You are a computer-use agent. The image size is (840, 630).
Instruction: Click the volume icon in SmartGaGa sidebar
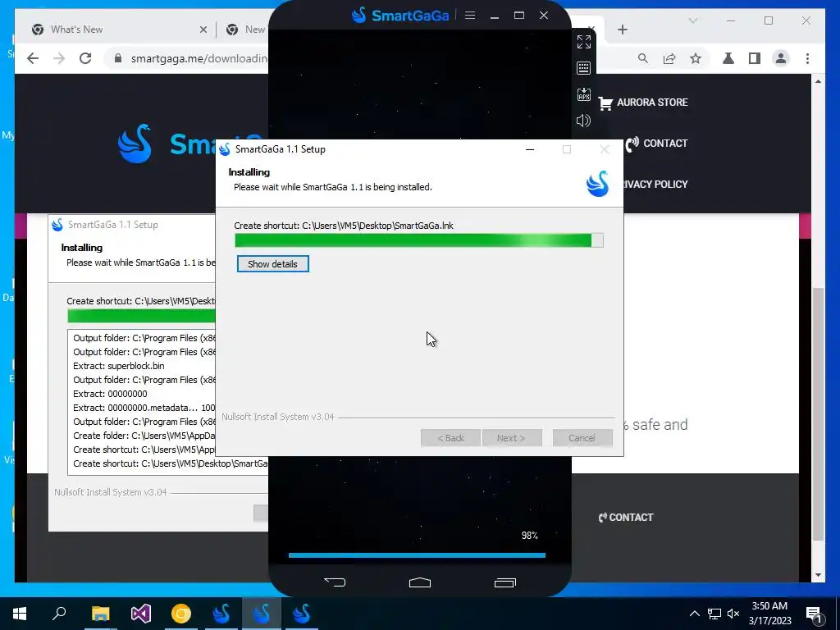tap(583, 121)
